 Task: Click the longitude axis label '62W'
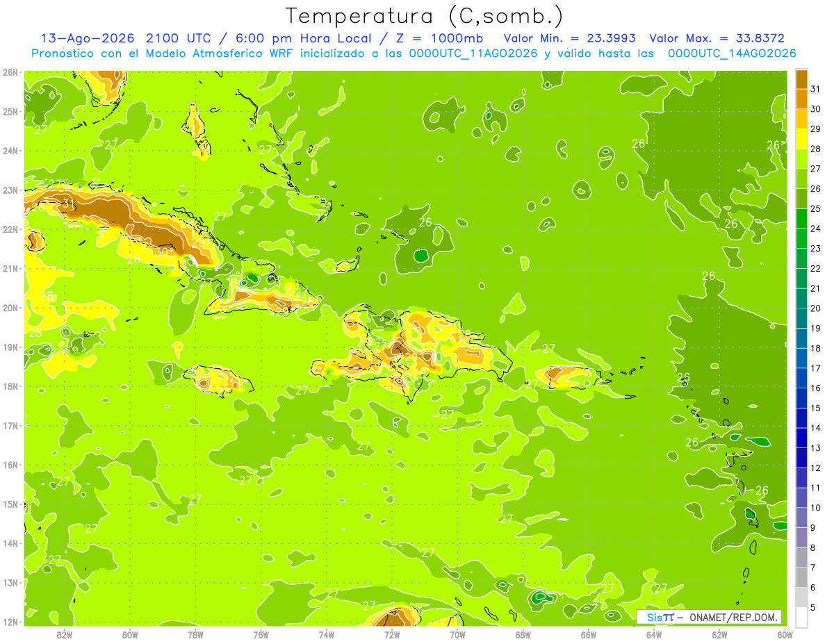tap(719, 634)
